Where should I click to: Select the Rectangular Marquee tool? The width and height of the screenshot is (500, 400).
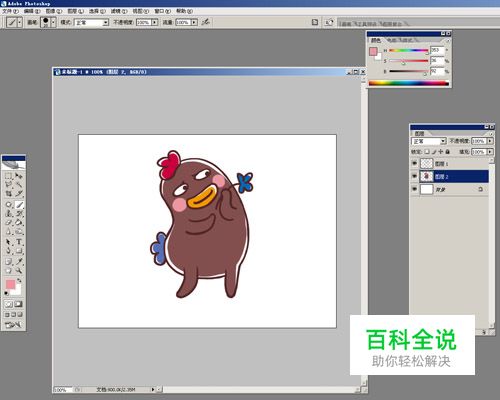tap(9, 175)
